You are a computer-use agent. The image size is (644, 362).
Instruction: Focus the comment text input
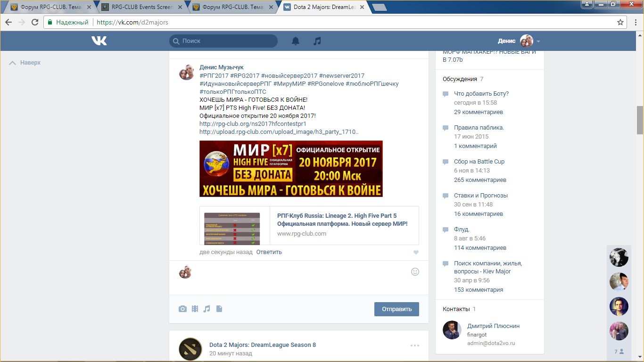302,277
